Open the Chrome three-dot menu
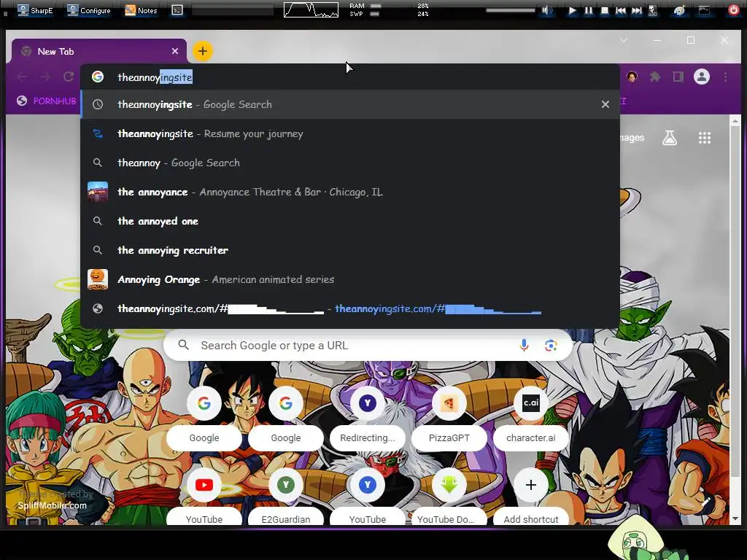Screen dimensions: 747x560 726,77
